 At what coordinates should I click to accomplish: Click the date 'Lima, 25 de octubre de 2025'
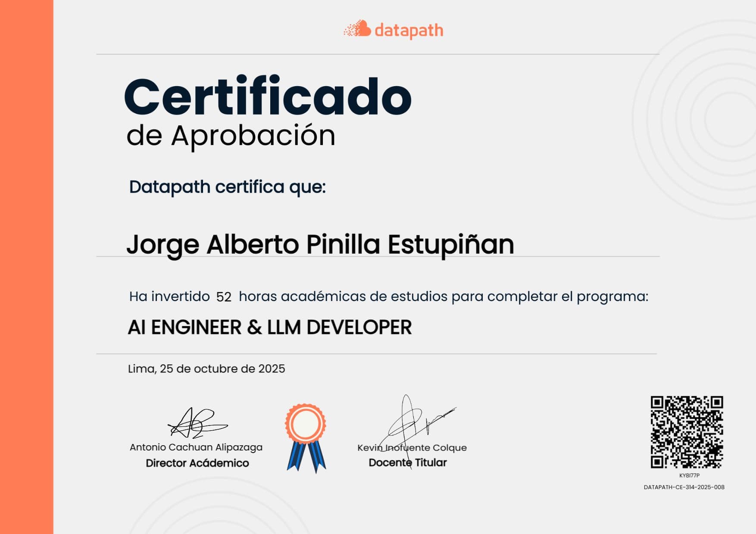point(206,369)
